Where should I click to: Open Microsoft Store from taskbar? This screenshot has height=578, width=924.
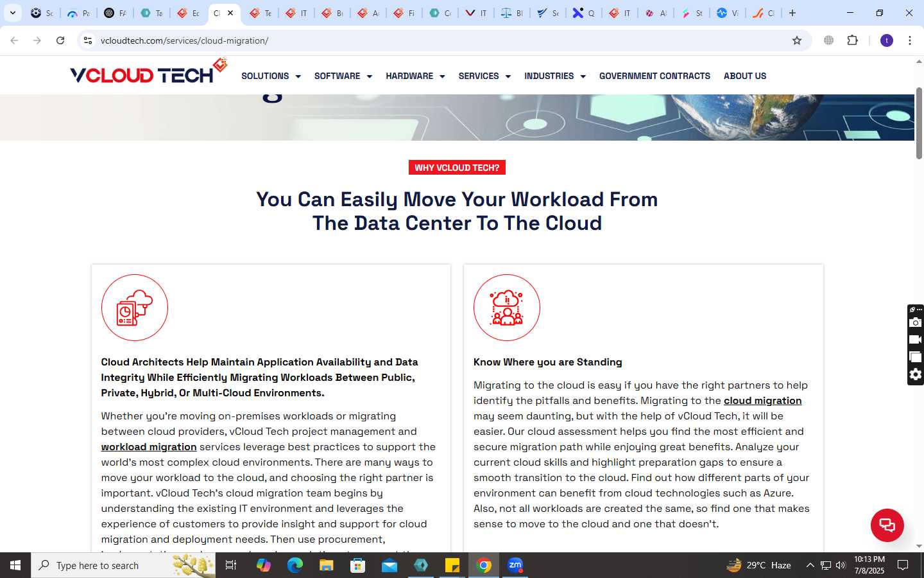click(358, 565)
